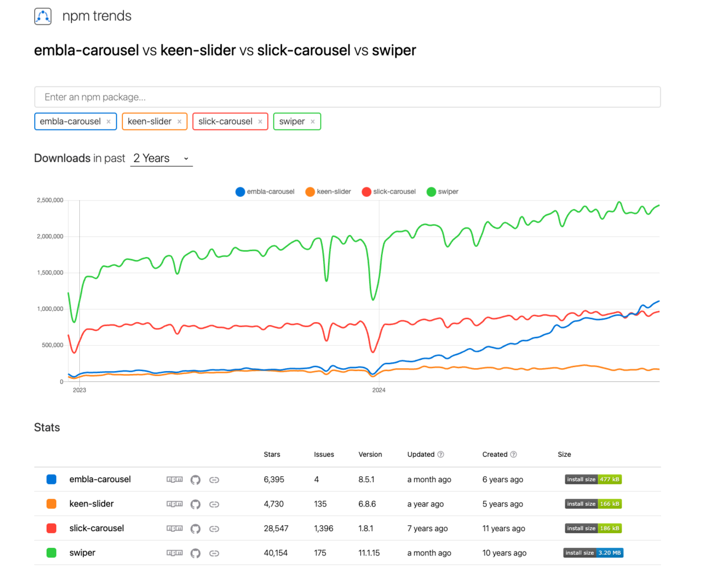Screen dimensions: 709x588
Task: Open npm page for slick-carousel
Action: tap(174, 528)
